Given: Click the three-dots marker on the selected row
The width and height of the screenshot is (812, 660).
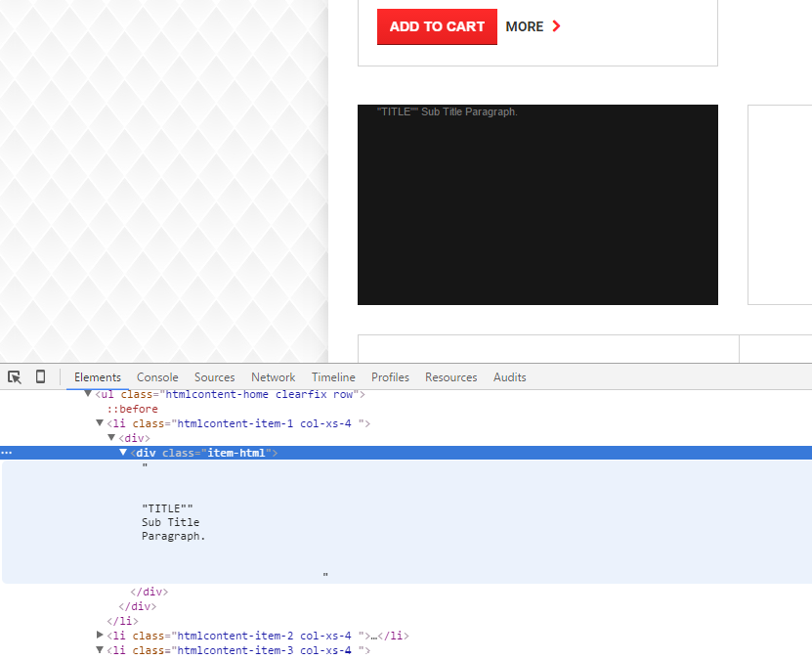Looking at the screenshot, I should tap(6, 453).
